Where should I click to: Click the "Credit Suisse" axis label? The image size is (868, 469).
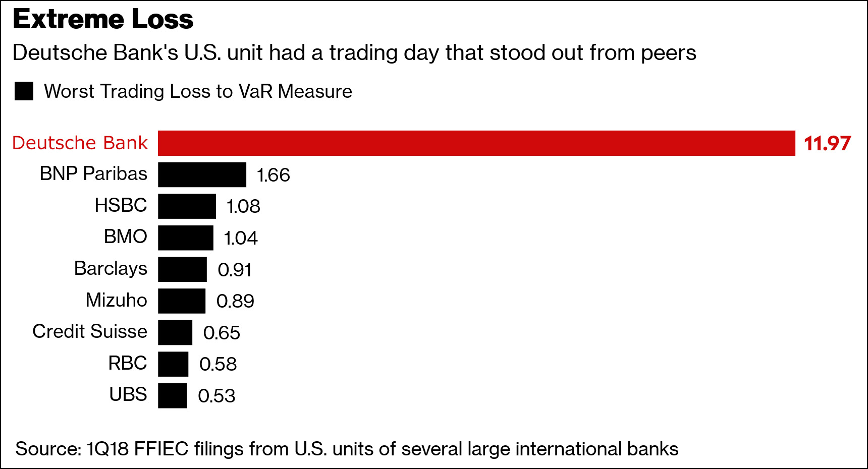pos(90,331)
